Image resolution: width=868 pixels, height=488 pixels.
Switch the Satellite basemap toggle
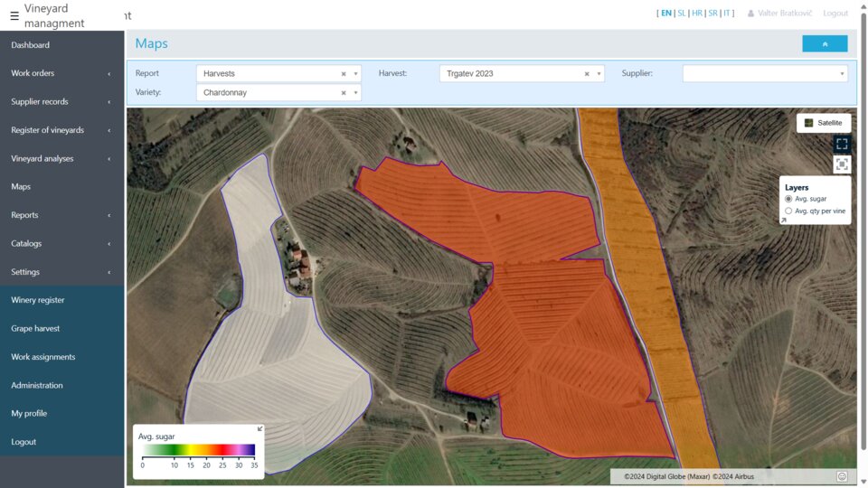(x=823, y=123)
